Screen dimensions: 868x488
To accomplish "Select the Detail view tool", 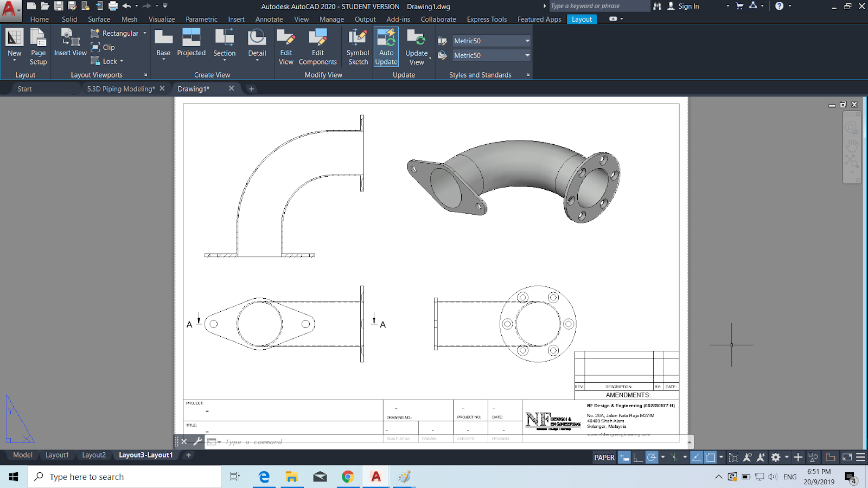I will click(257, 43).
